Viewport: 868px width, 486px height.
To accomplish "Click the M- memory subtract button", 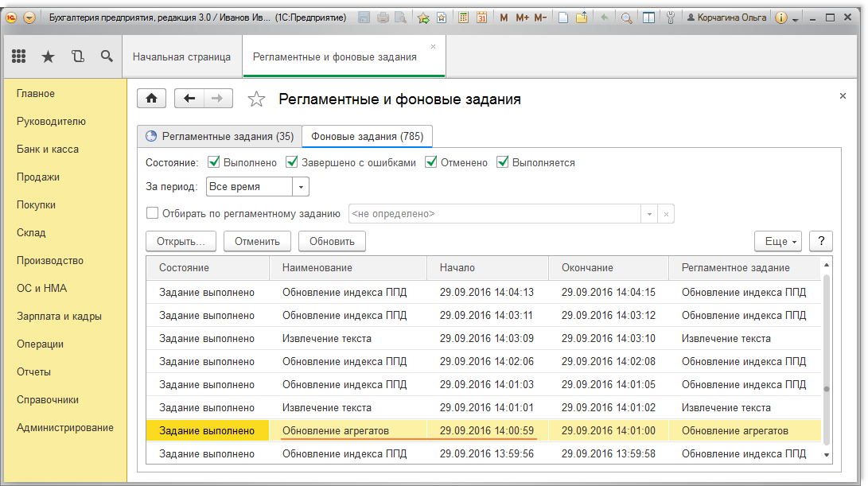I will (540, 17).
